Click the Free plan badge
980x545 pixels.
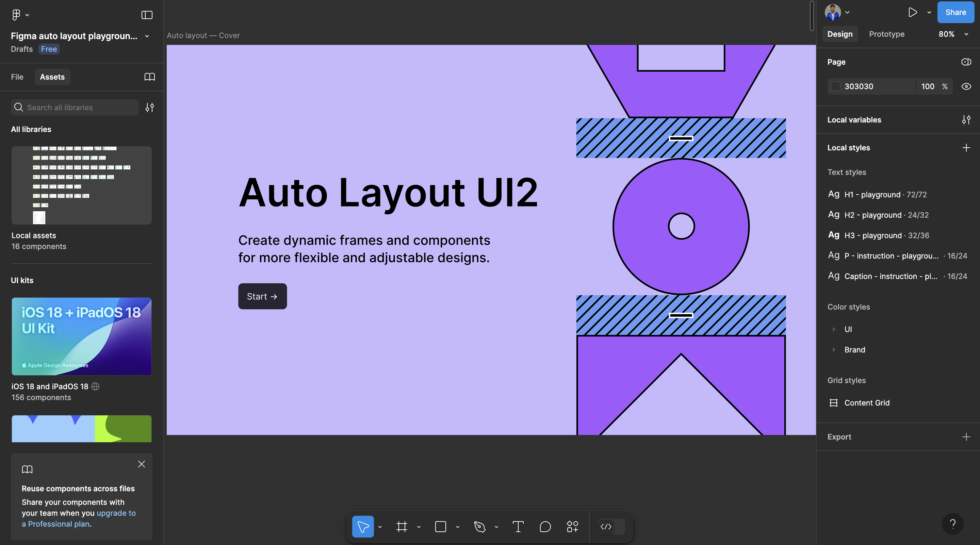[49, 49]
